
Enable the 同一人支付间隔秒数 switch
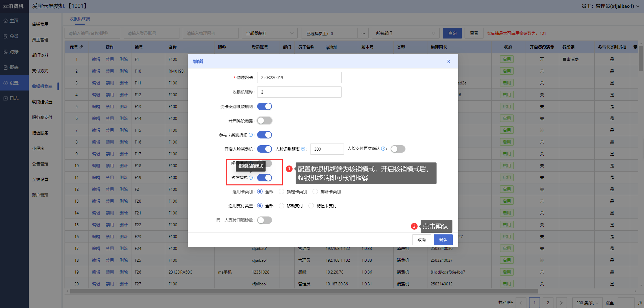265,220
